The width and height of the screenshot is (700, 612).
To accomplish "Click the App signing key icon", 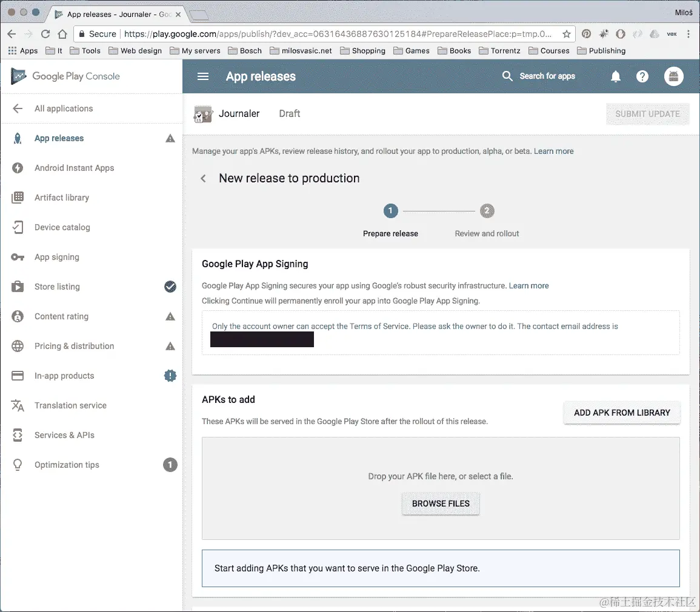I will click(x=18, y=257).
